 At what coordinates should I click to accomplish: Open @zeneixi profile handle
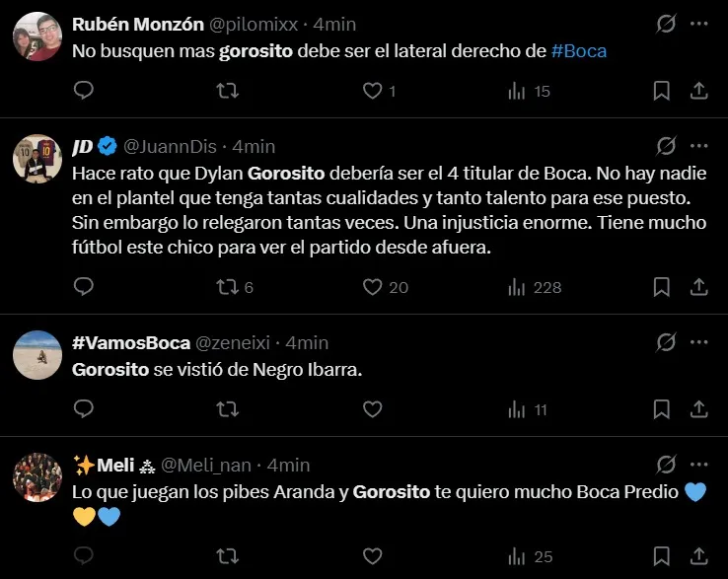pyautogui.click(x=236, y=342)
